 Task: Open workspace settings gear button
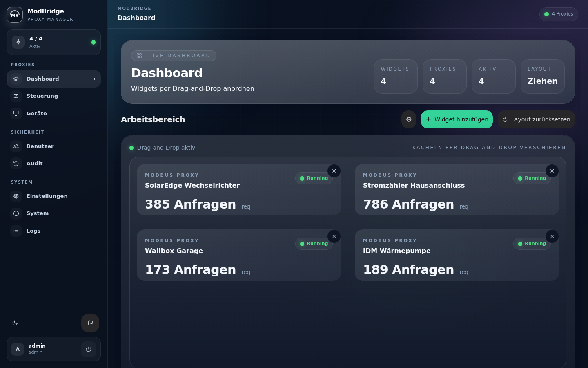point(409,119)
